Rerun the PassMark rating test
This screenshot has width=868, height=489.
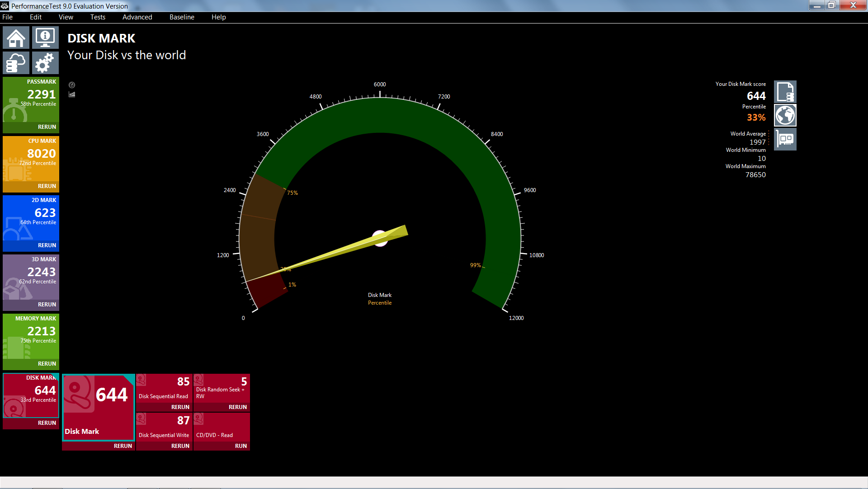[47, 127]
